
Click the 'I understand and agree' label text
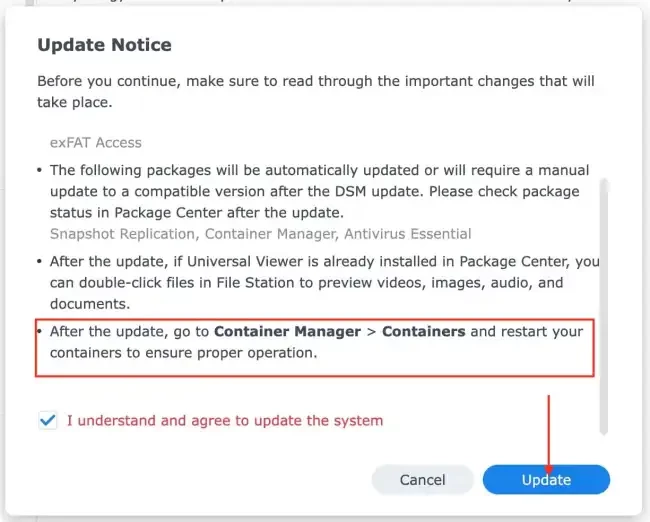[224, 421]
